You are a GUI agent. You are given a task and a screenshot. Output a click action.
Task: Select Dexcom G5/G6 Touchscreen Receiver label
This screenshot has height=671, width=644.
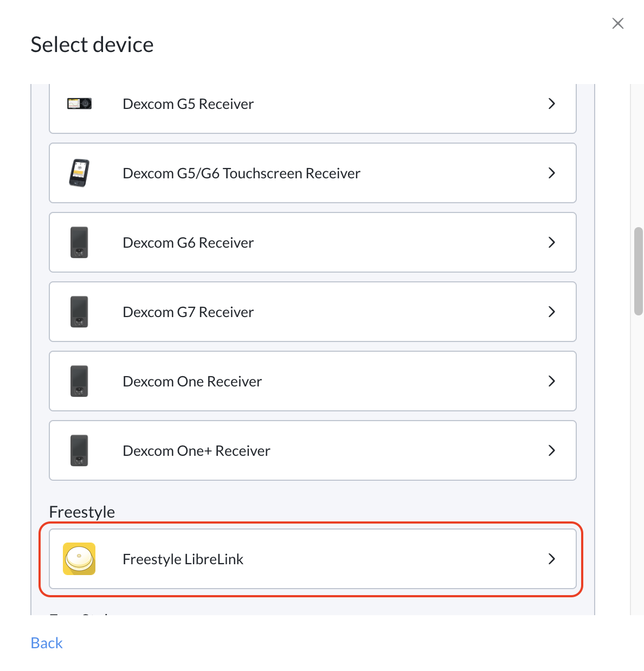click(x=241, y=173)
